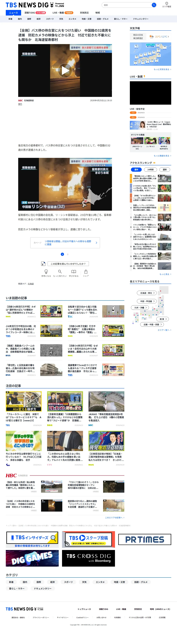Click もっと天気を見る link

pyautogui.click(x=162, y=70)
